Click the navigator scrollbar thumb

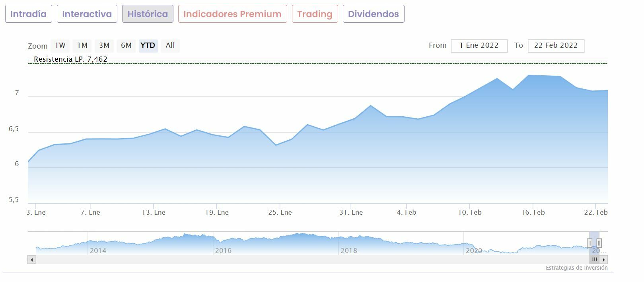pos(594,260)
